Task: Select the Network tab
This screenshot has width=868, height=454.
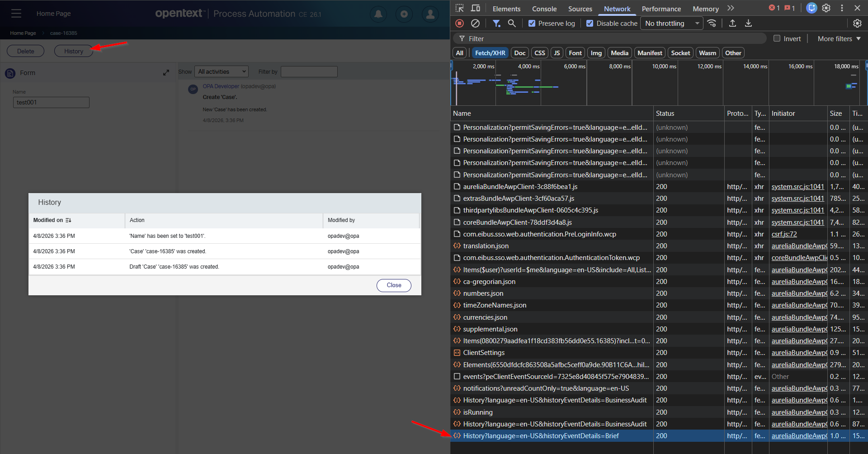Action: point(617,9)
